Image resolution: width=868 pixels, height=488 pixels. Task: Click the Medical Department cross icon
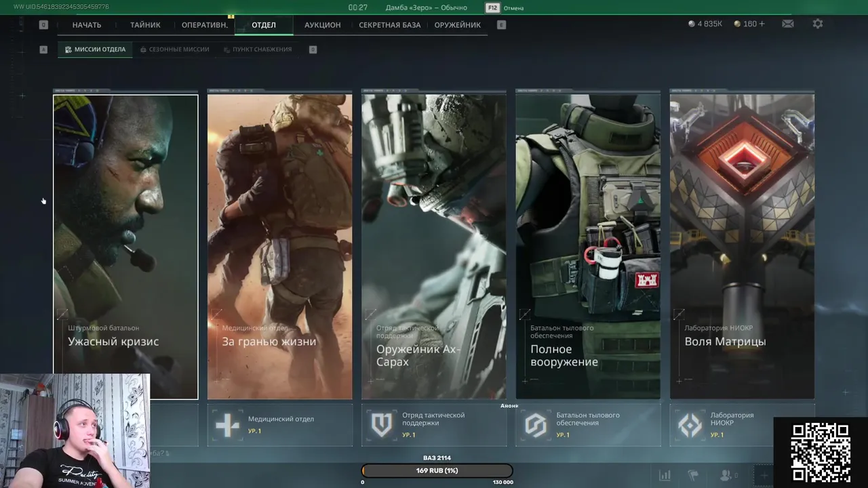[227, 426]
